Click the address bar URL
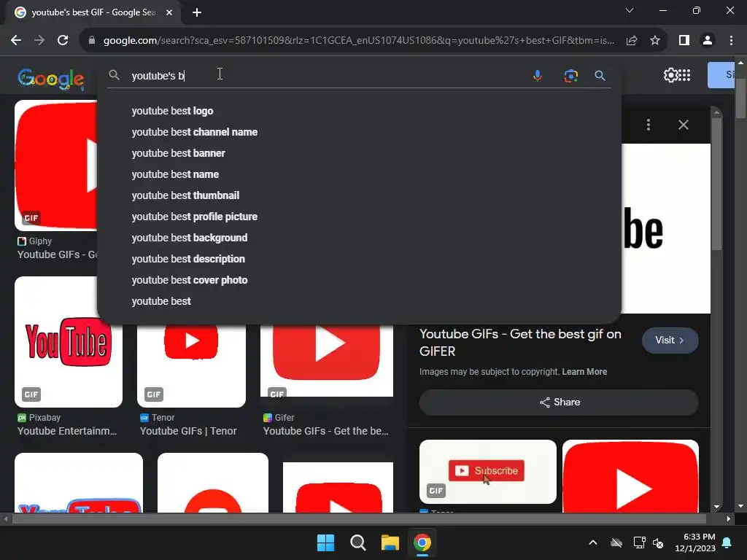The width and height of the screenshot is (747, 560). (x=359, y=41)
